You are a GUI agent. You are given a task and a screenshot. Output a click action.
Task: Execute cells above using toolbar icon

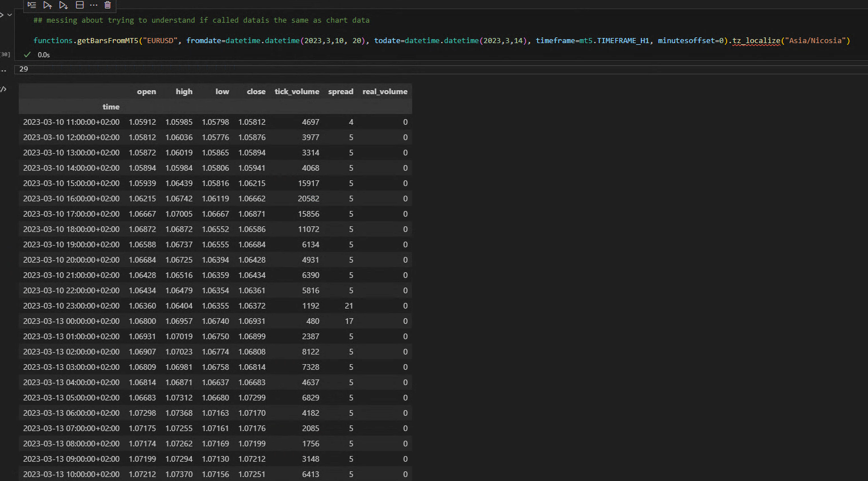click(48, 5)
